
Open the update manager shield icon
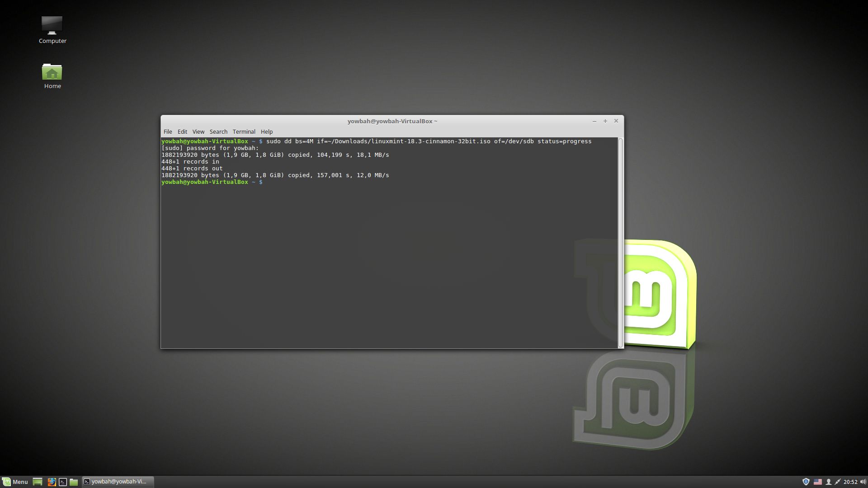click(806, 482)
